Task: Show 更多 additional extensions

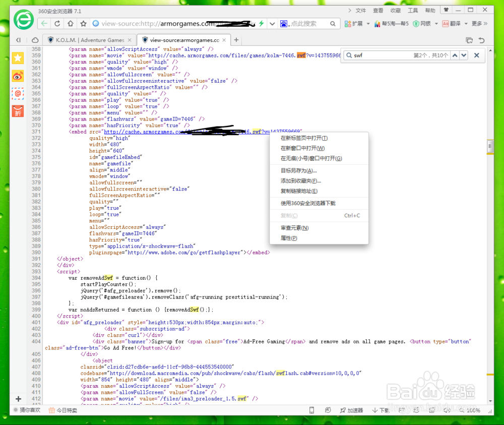Action: point(480,24)
